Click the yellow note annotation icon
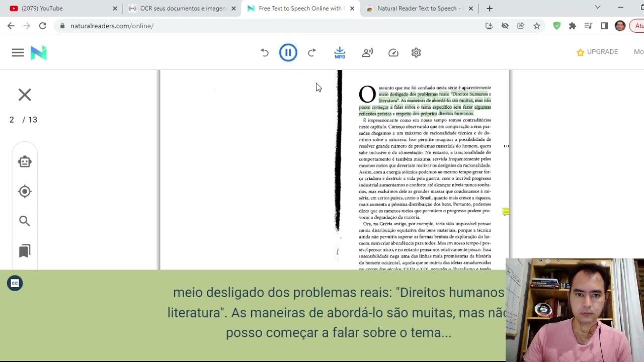644x362 pixels. pyautogui.click(x=506, y=212)
